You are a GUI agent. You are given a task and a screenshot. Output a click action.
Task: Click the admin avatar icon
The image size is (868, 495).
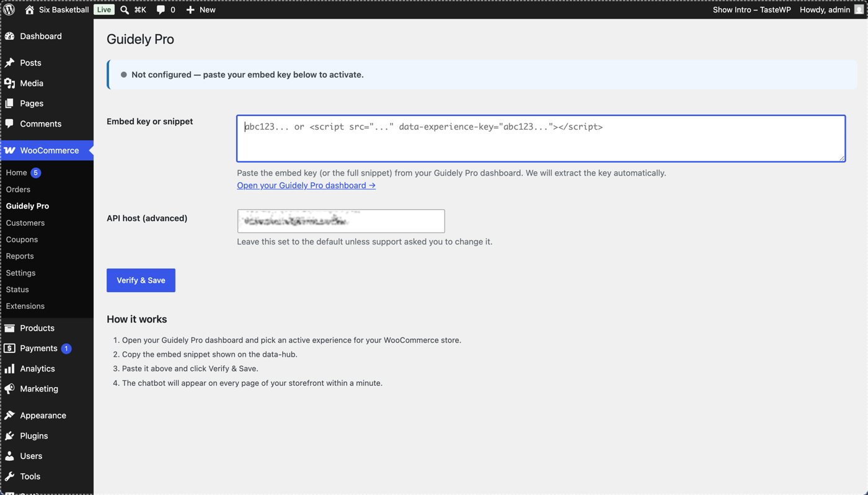[x=859, y=9]
